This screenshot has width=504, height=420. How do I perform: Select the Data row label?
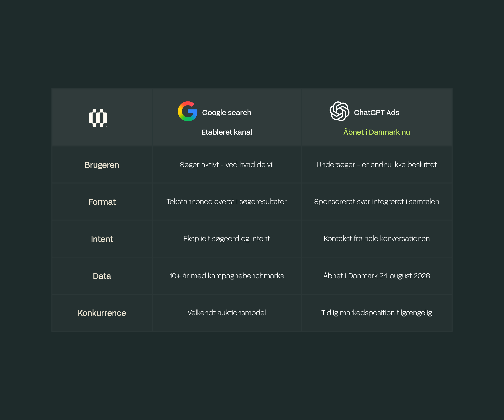pos(102,276)
